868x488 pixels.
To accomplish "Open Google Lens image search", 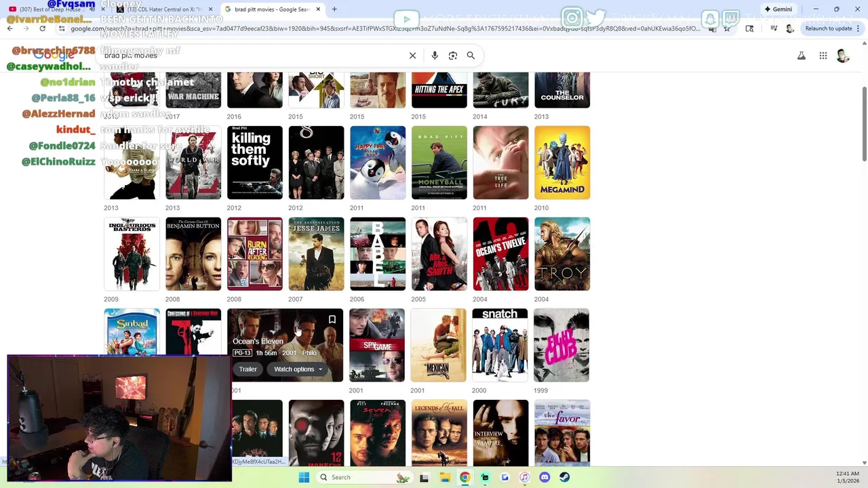I will tap(453, 56).
